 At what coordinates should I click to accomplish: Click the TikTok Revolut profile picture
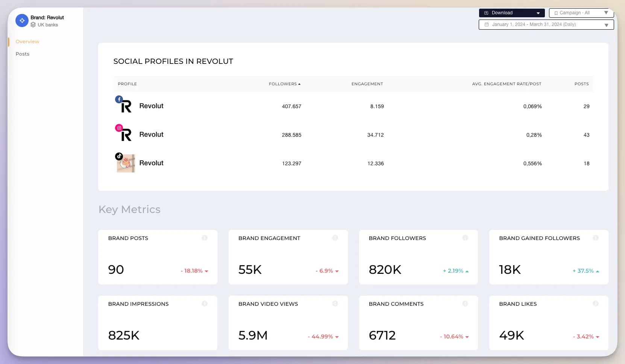coord(126,163)
